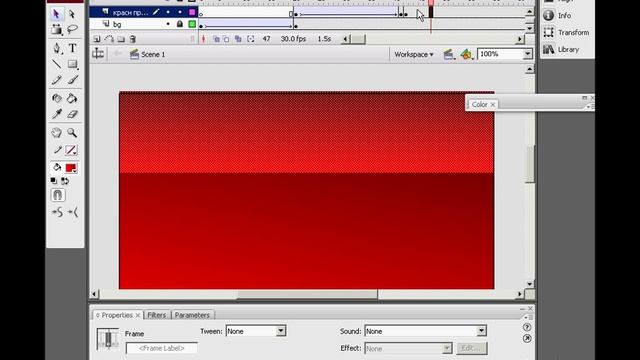Pick the Eraser tool
640x360 pixels.
pos(72,114)
